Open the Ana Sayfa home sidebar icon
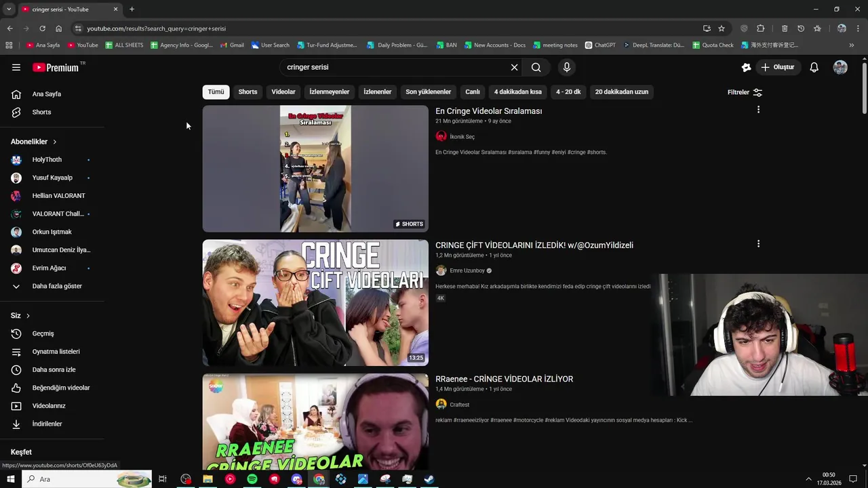Image resolution: width=868 pixels, height=488 pixels. 16,94
